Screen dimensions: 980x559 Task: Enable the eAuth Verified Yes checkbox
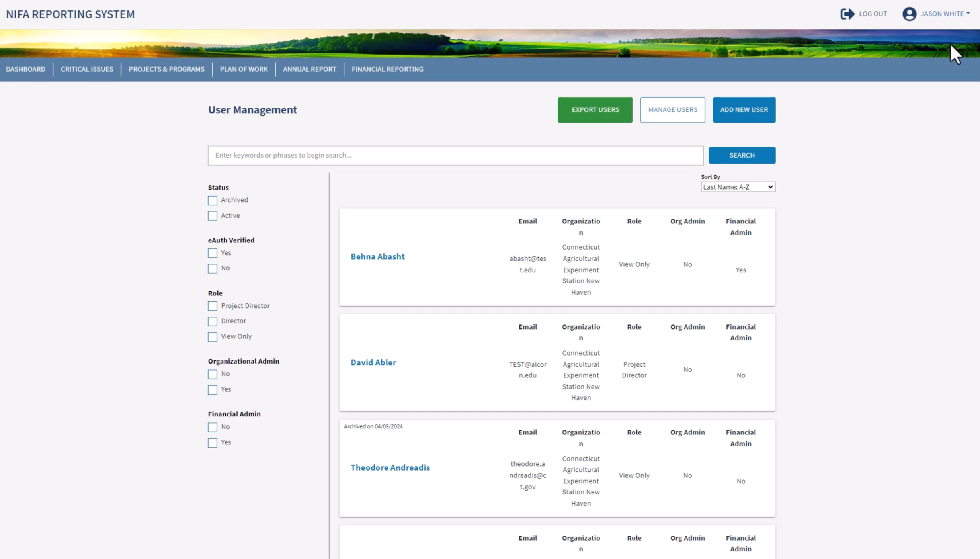213,253
